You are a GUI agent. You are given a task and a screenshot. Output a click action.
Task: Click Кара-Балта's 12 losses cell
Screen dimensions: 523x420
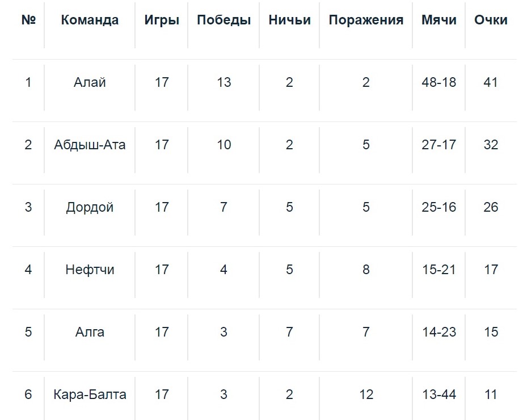[366, 394]
